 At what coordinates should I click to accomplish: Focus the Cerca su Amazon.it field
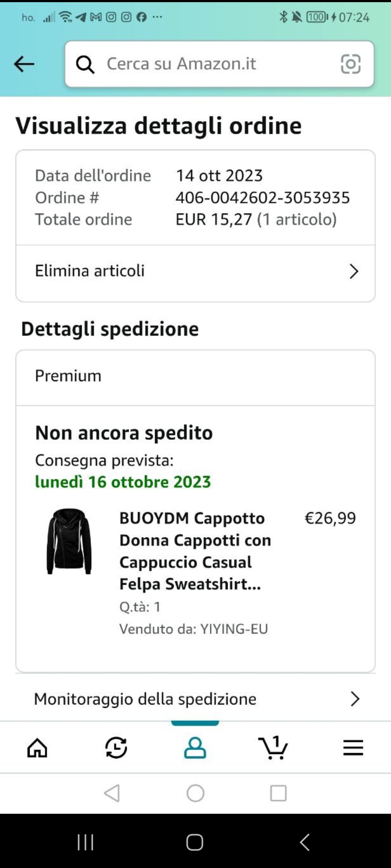[217, 64]
